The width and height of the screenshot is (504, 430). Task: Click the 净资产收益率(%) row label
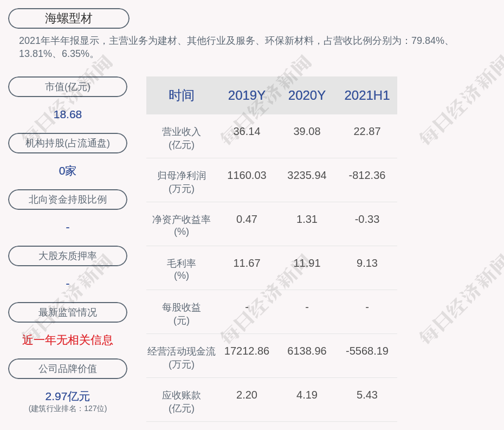182,226
